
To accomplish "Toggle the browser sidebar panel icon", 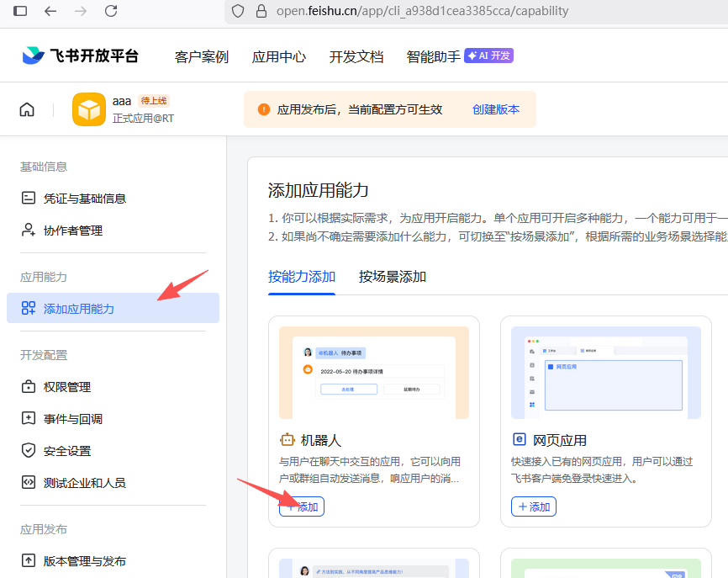I will coord(20,11).
